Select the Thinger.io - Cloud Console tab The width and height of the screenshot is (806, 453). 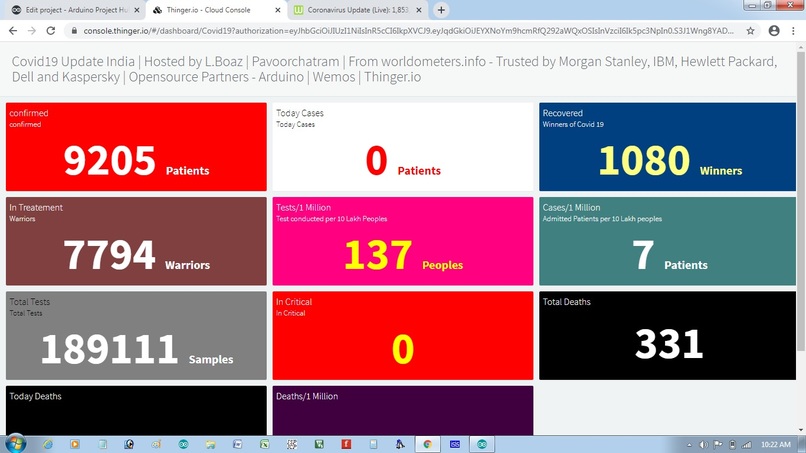point(216,10)
